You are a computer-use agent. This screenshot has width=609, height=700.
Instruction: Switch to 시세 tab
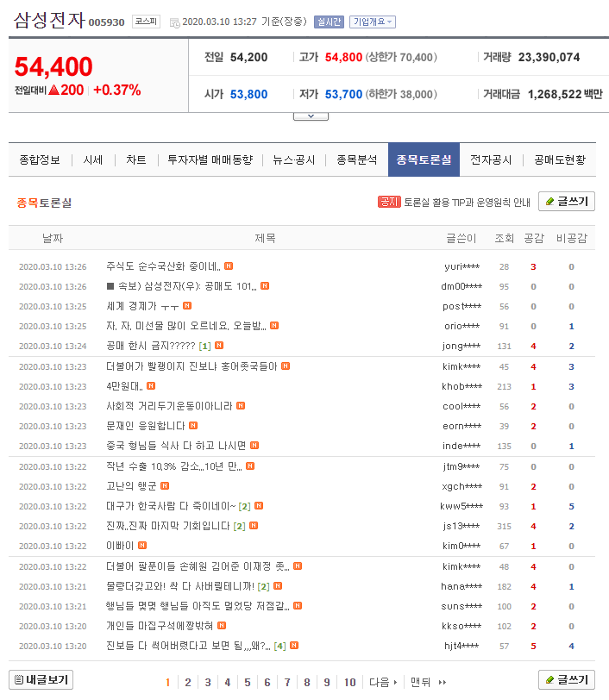point(93,159)
